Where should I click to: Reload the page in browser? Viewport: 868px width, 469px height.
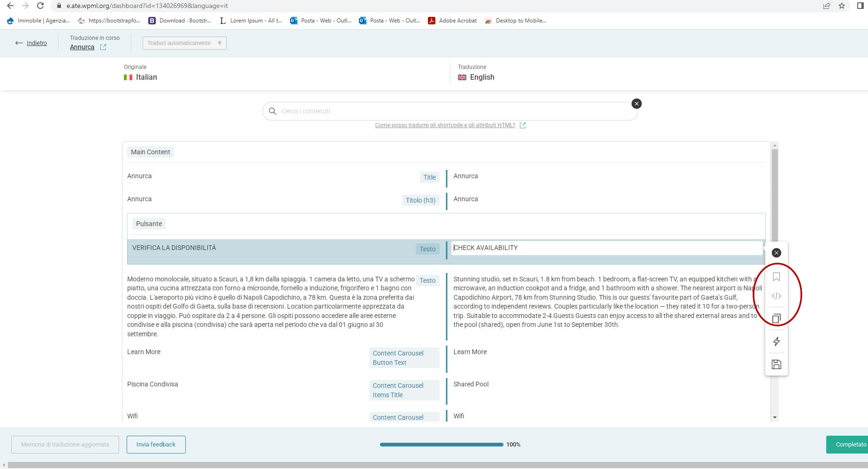pyautogui.click(x=40, y=6)
